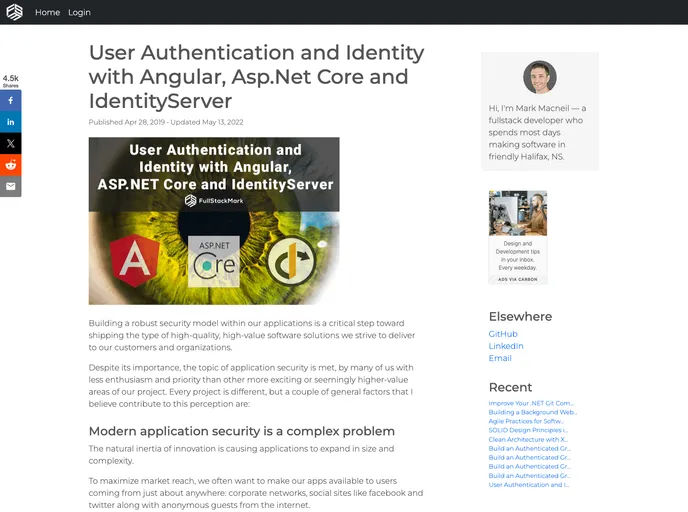
Task: Open 'Building a Background Web...' recent post
Action: (532, 412)
